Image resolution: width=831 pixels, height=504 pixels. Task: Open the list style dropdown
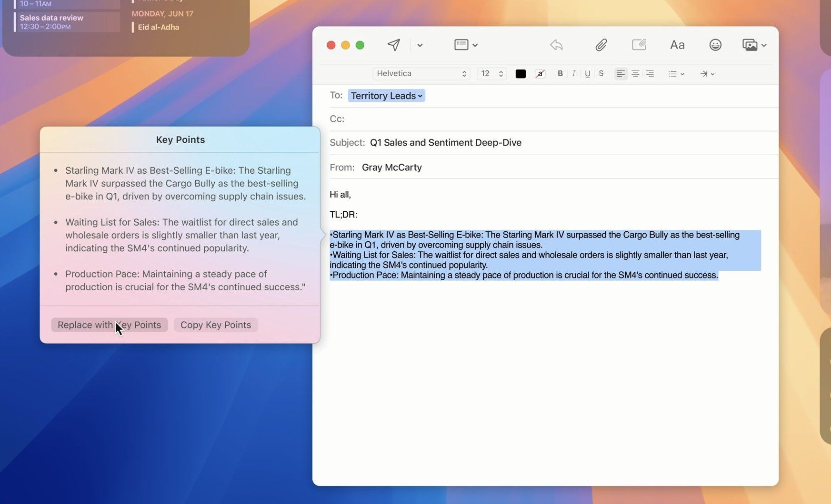tap(676, 74)
